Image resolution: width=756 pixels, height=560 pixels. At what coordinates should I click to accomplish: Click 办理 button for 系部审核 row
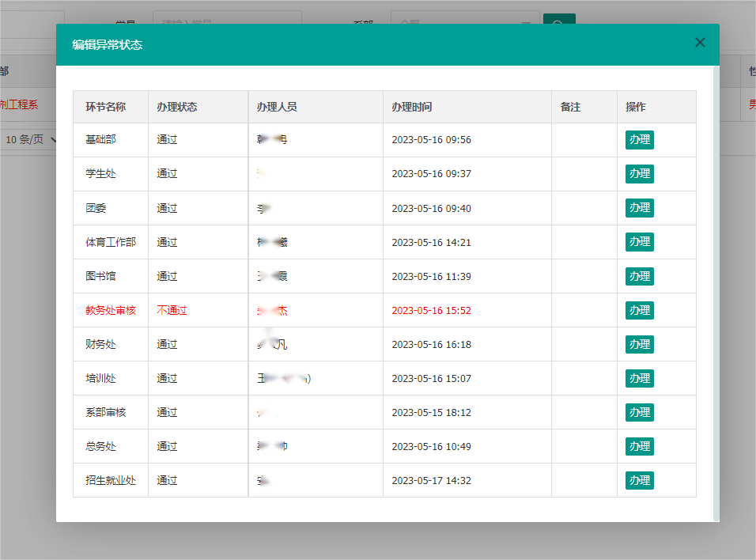(x=639, y=412)
